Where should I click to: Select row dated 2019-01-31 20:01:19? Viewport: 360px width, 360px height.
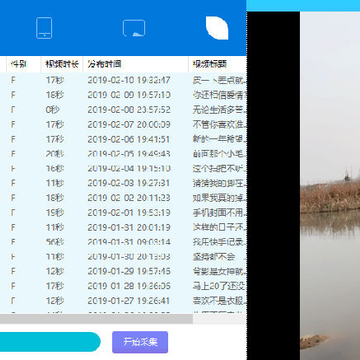click(x=123, y=227)
